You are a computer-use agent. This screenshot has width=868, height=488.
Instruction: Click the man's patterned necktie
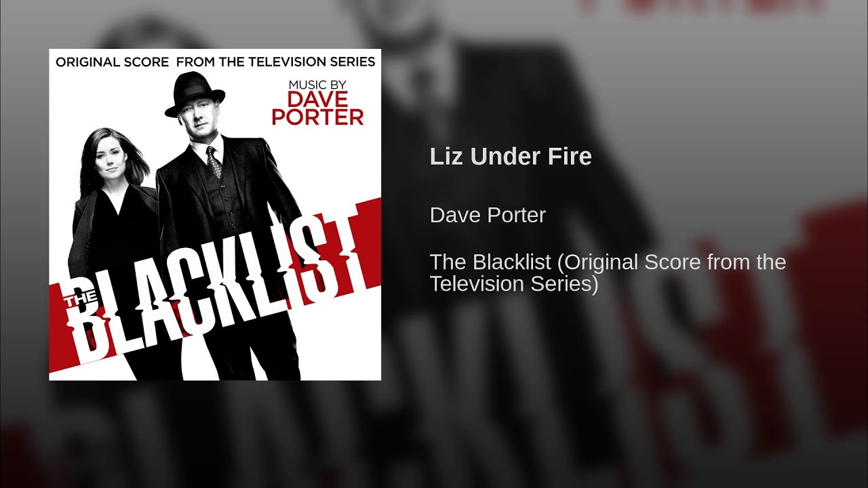click(x=214, y=161)
